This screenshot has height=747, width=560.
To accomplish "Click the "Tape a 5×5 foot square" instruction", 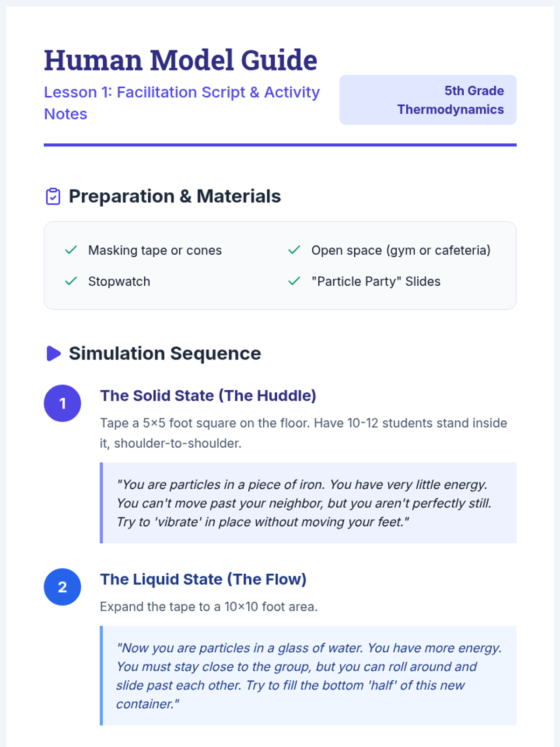I will pos(303,433).
